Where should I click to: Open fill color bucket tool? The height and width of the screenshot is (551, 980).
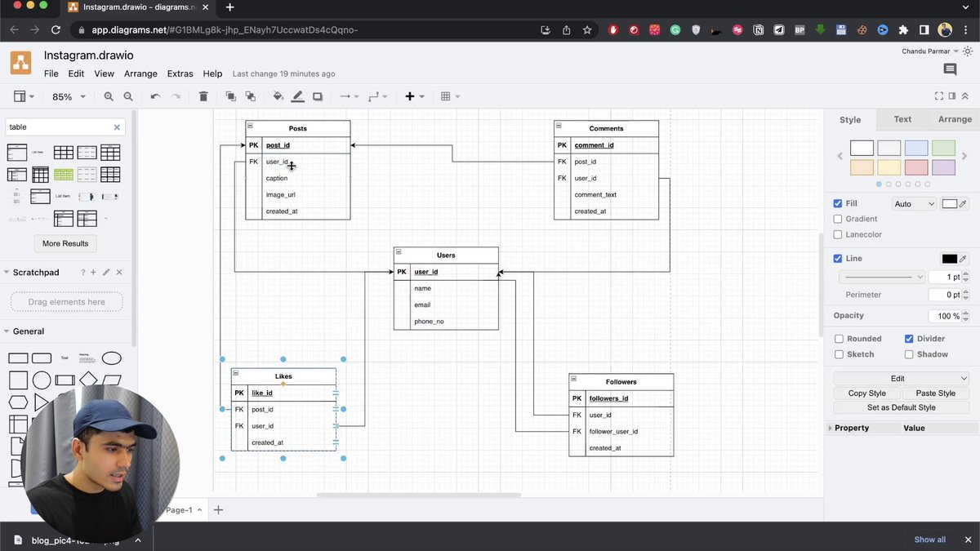coord(278,96)
